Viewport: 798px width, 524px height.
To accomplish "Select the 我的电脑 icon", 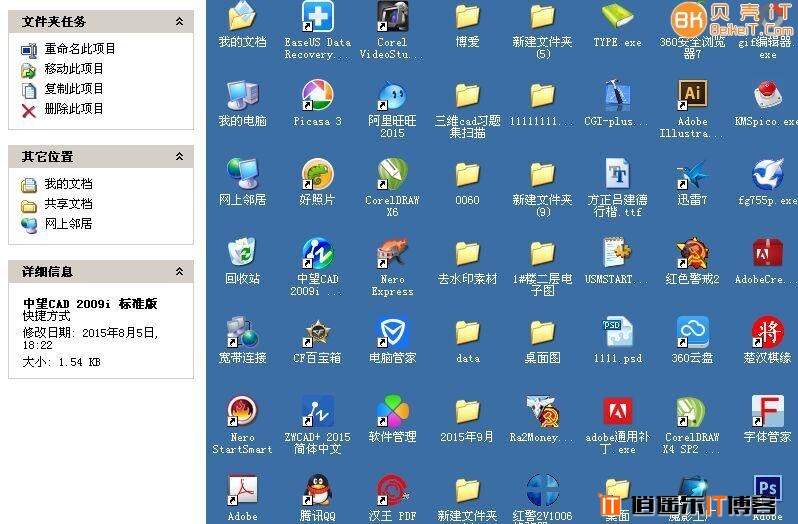I will pyautogui.click(x=242, y=95).
